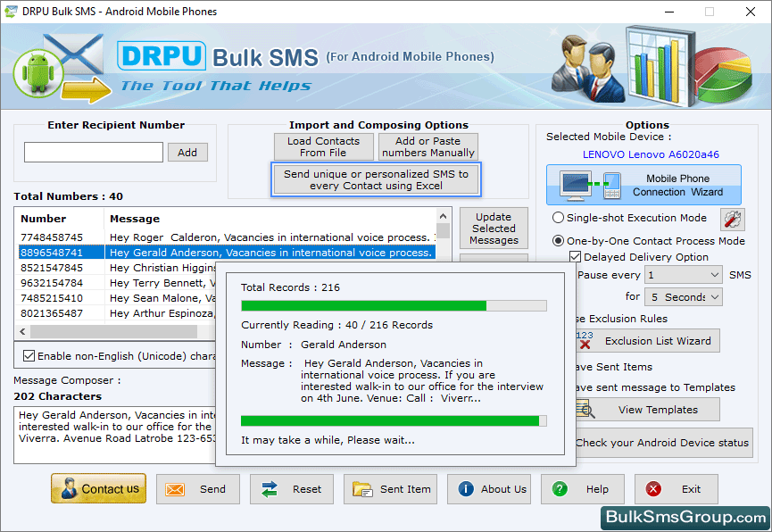Click the lower reading progress bar
The image size is (772, 532).
(x=394, y=420)
